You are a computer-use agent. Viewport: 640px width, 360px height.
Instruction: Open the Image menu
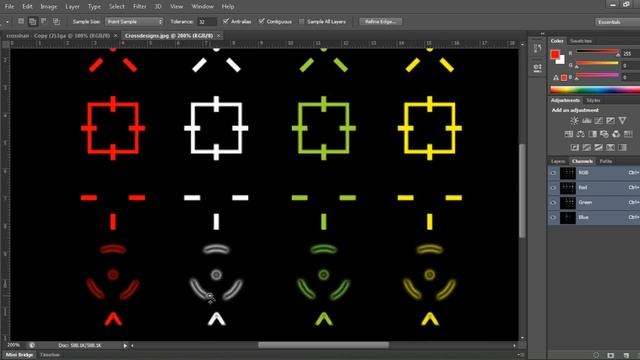click(49, 7)
